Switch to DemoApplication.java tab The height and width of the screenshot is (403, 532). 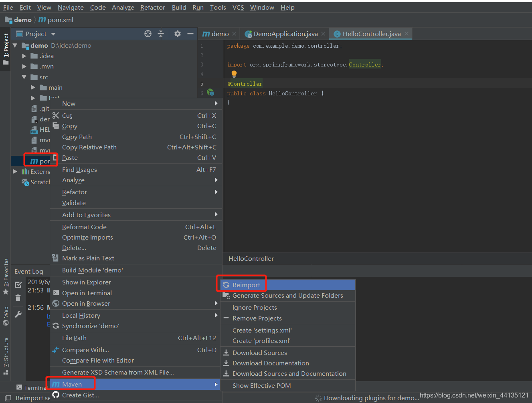click(285, 34)
